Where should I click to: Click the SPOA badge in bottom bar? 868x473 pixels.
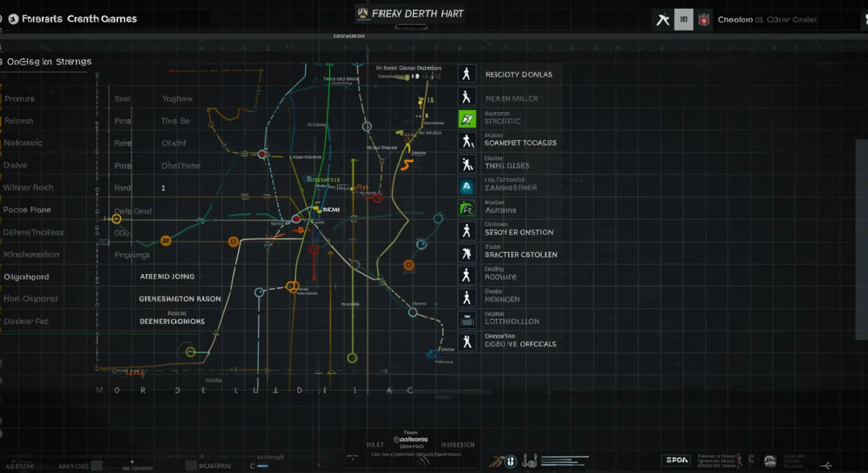pos(676,460)
